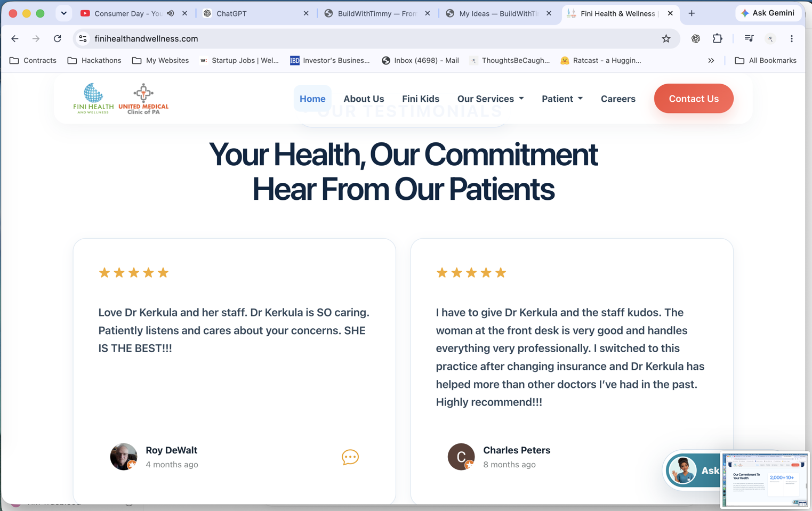Image resolution: width=812 pixels, height=511 pixels.
Task: Open the Careers page
Action: point(618,99)
